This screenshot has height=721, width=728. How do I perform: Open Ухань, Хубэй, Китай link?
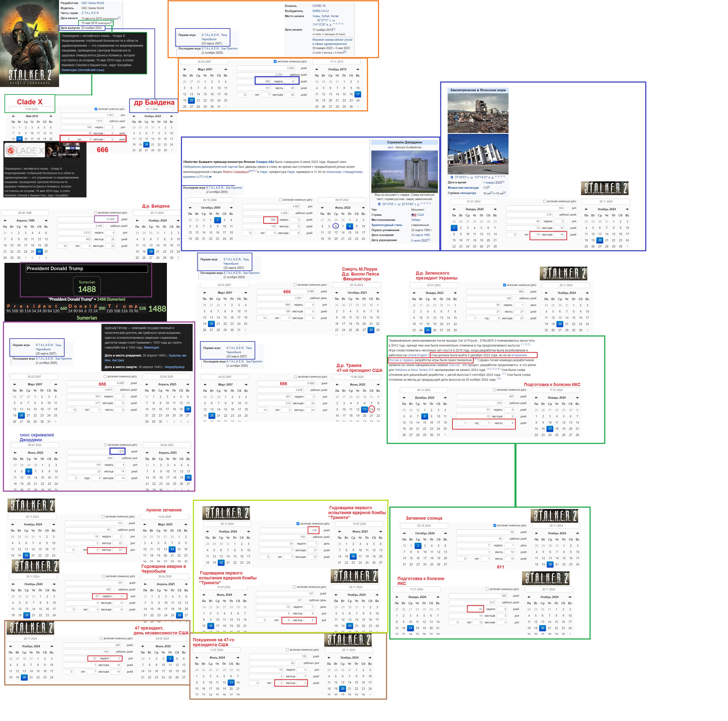click(325, 16)
